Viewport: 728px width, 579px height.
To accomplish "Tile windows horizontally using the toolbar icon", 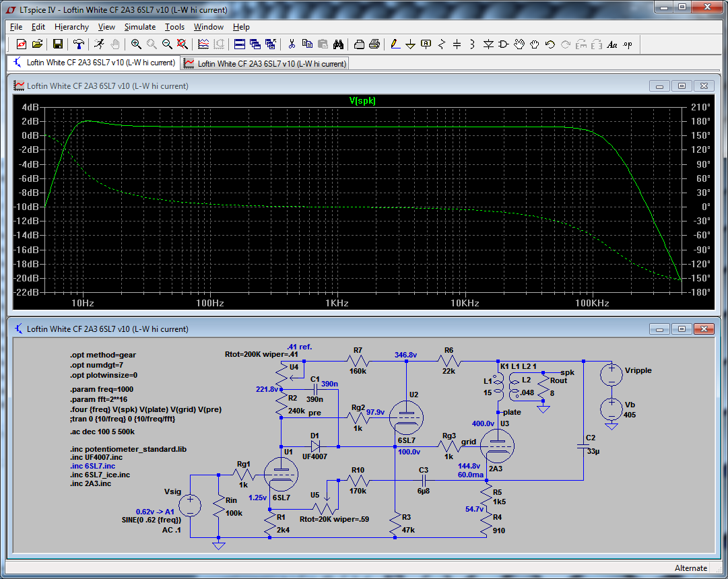I will pyautogui.click(x=240, y=44).
